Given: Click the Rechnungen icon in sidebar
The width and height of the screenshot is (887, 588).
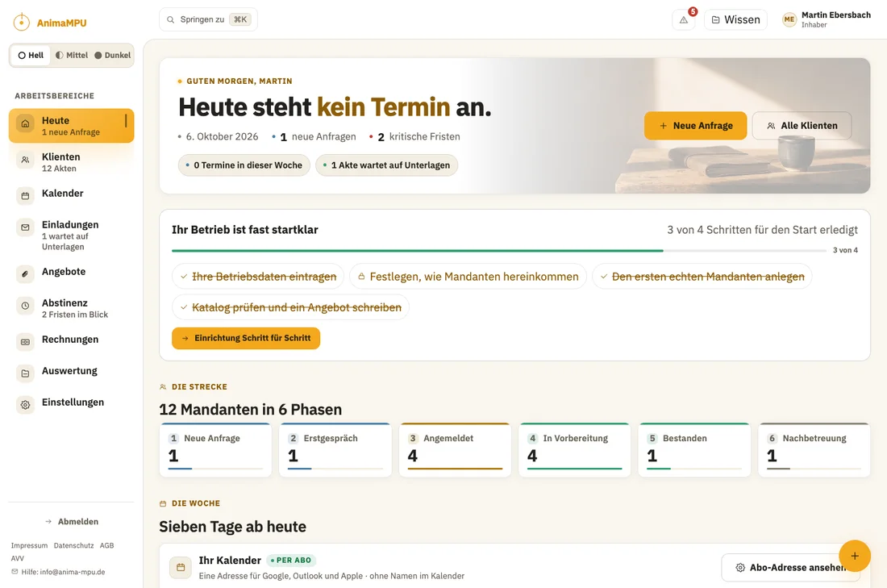Looking at the screenshot, I should tap(25, 342).
